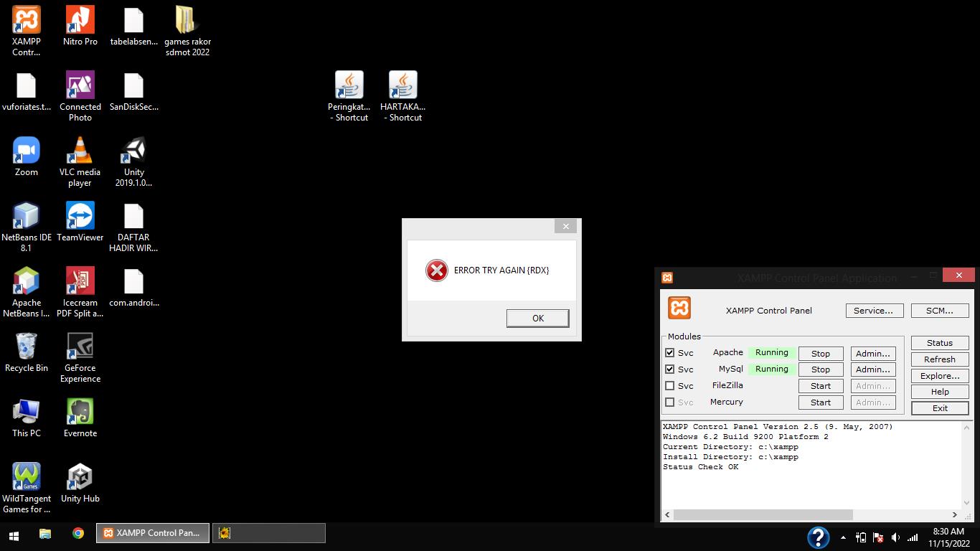Stop the Apache module
Image resolution: width=980 pixels, height=551 pixels.
click(x=820, y=354)
